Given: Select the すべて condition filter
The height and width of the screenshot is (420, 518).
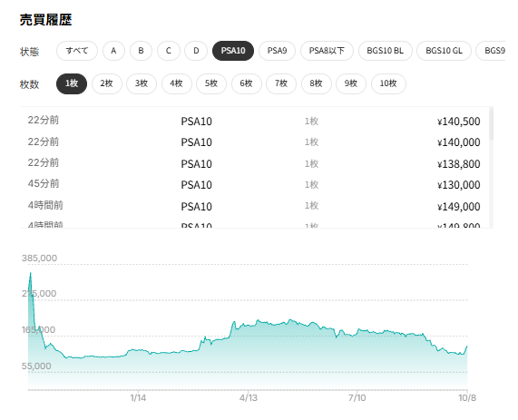Looking at the screenshot, I should pos(77,51).
